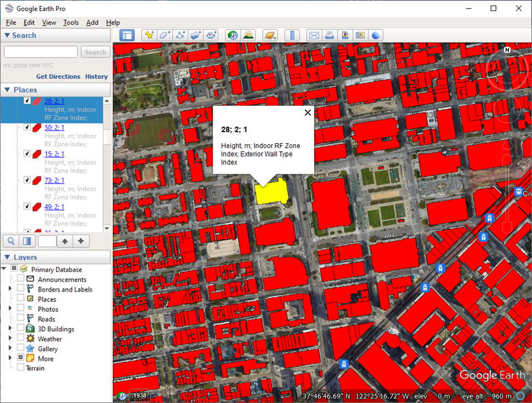Enable the Announcements layer checkbox
The width and height of the screenshot is (532, 403).
pos(20,278)
